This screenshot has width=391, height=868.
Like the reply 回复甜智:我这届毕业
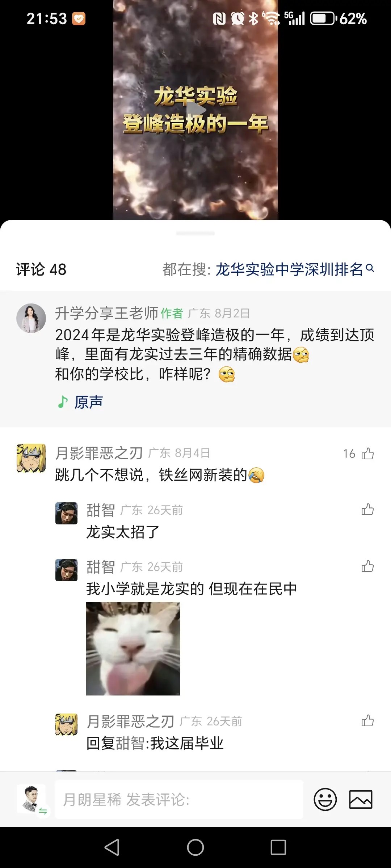pos(367,721)
